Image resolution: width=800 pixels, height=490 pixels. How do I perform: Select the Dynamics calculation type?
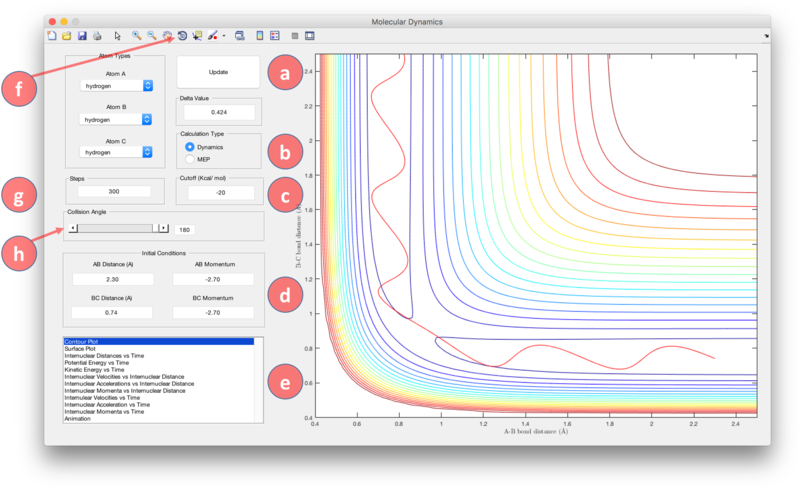pos(191,147)
